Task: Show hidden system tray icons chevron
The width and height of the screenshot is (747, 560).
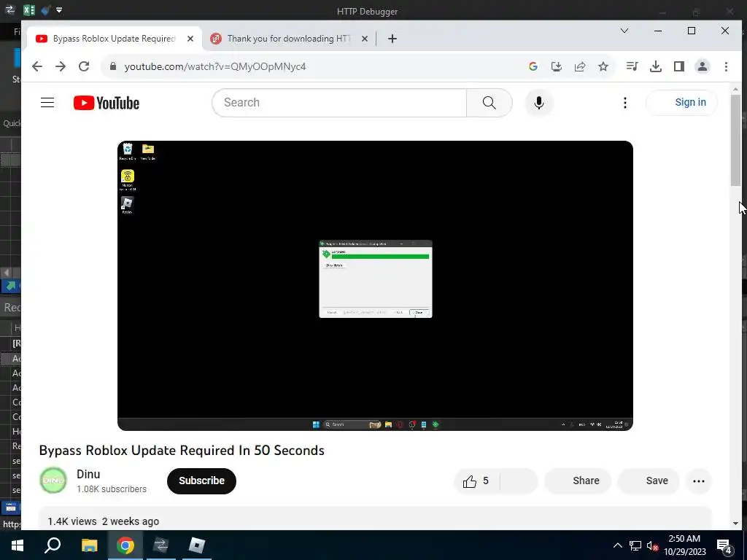Action: (x=617, y=545)
